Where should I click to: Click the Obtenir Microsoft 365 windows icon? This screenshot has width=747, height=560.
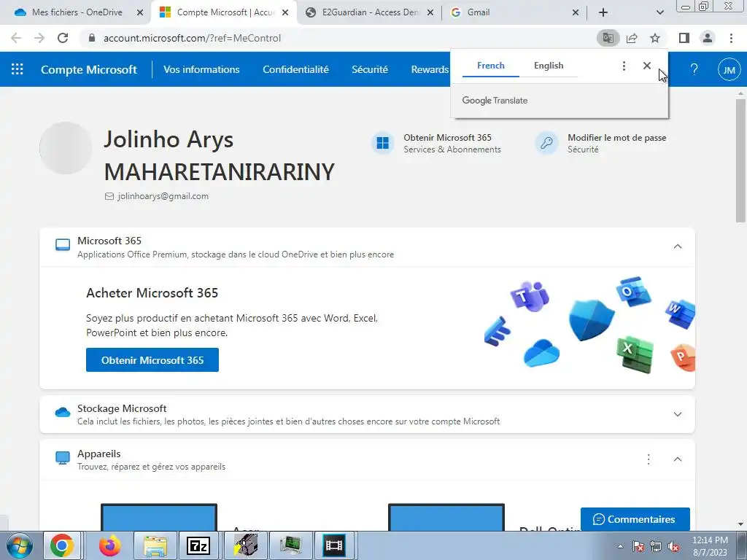pyautogui.click(x=382, y=143)
